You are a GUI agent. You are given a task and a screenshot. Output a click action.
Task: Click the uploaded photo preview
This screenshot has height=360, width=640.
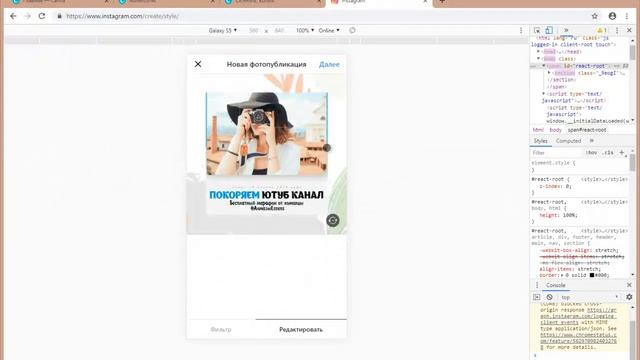267,154
